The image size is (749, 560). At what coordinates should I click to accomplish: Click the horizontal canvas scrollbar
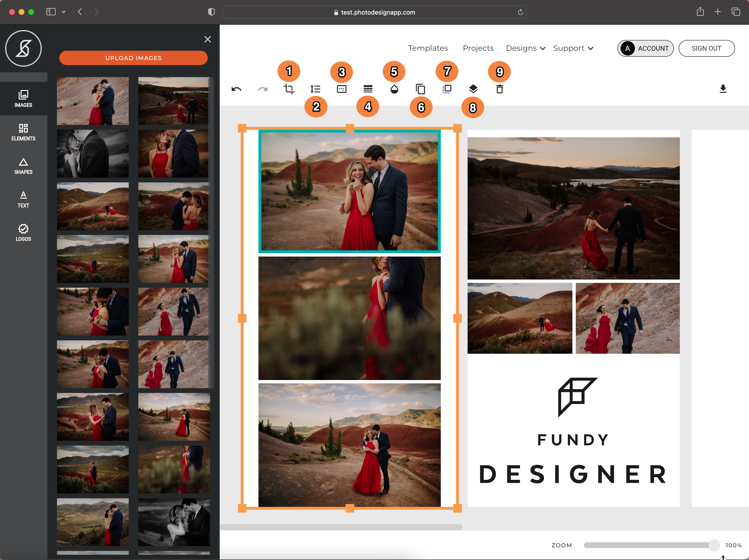pyautogui.click(x=341, y=527)
